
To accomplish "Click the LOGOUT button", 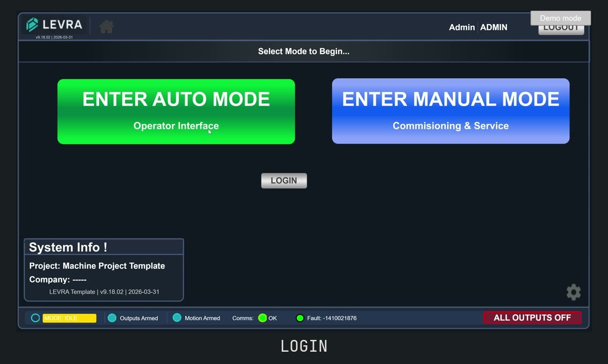I will (561, 29).
